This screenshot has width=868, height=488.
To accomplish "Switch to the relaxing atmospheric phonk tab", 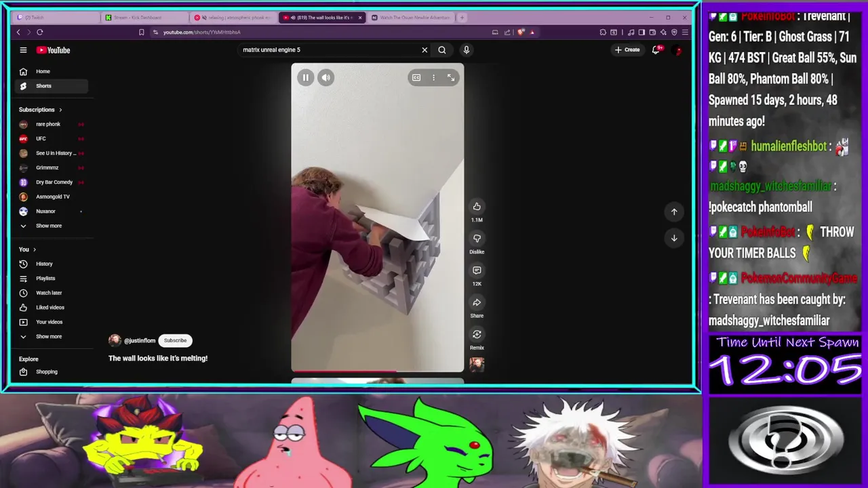I will (x=233, y=18).
